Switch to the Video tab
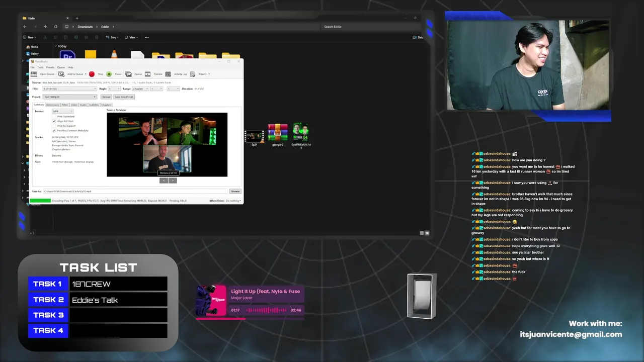 (x=74, y=105)
